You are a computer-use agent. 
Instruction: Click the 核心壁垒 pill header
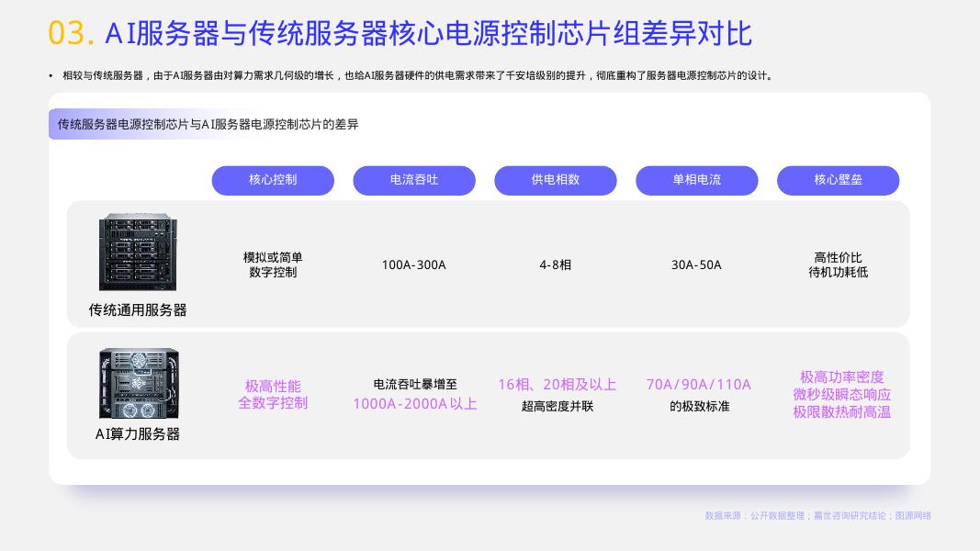838,180
